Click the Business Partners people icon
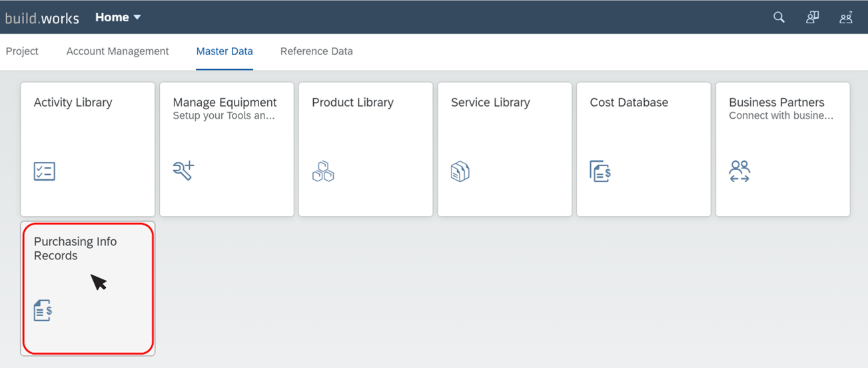The height and width of the screenshot is (368, 868). [x=739, y=171]
